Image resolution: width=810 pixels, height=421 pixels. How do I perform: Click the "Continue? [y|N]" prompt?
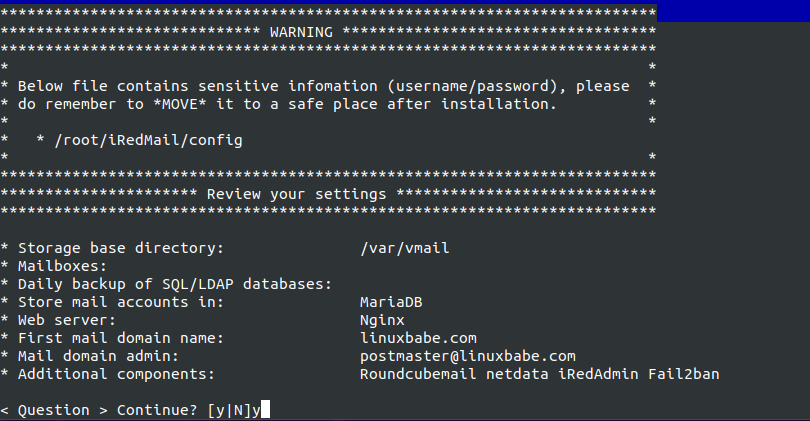pyautogui.click(x=179, y=410)
